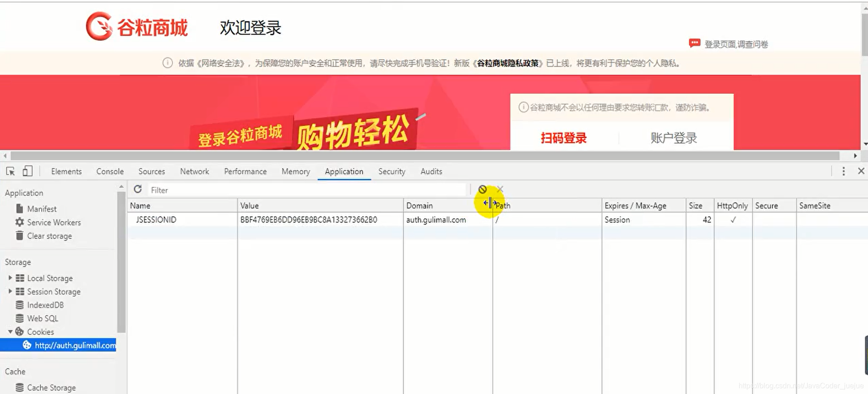This screenshot has width=868, height=394.
Task: Sort by the Value column header
Action: click(x=320, y=206)
